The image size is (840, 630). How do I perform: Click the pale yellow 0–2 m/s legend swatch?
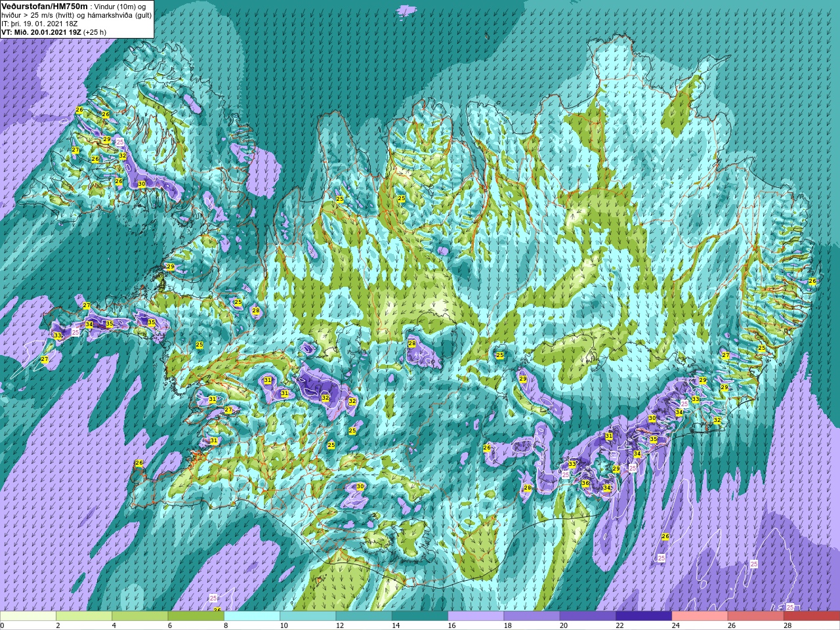(28, 616)
